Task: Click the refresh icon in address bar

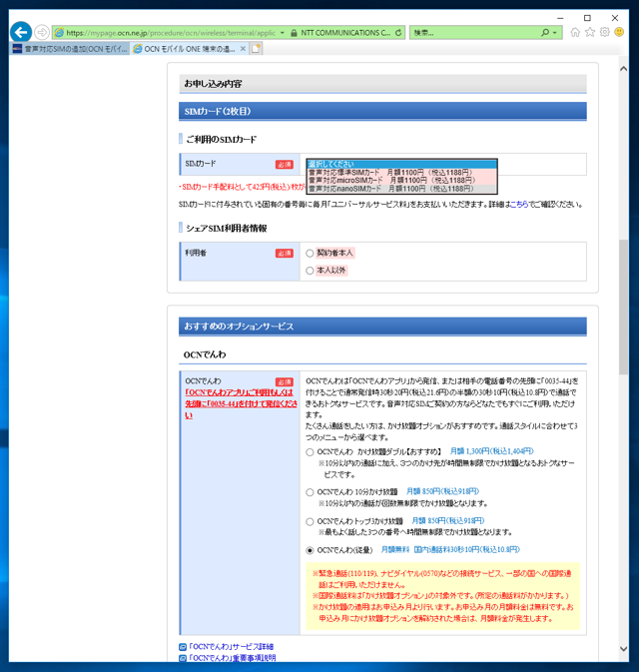Action: tap(398, 33)
